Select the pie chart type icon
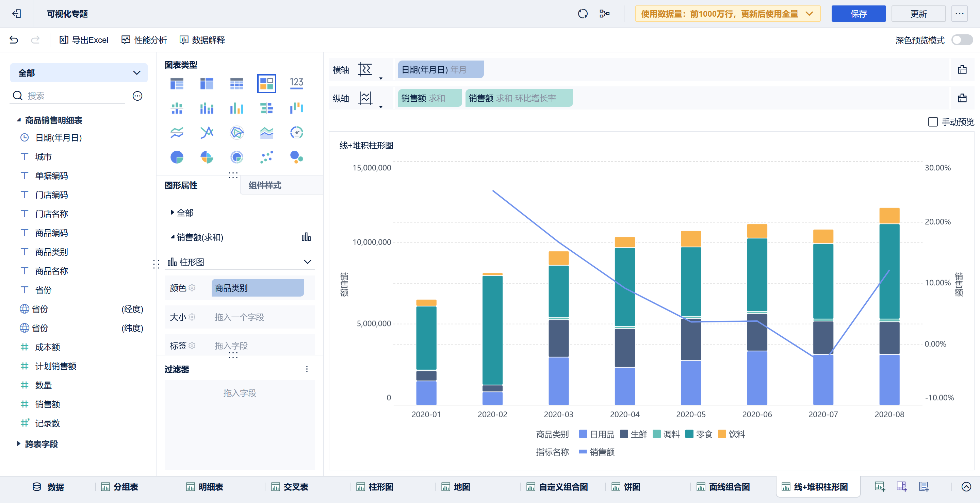 [177, 157]
